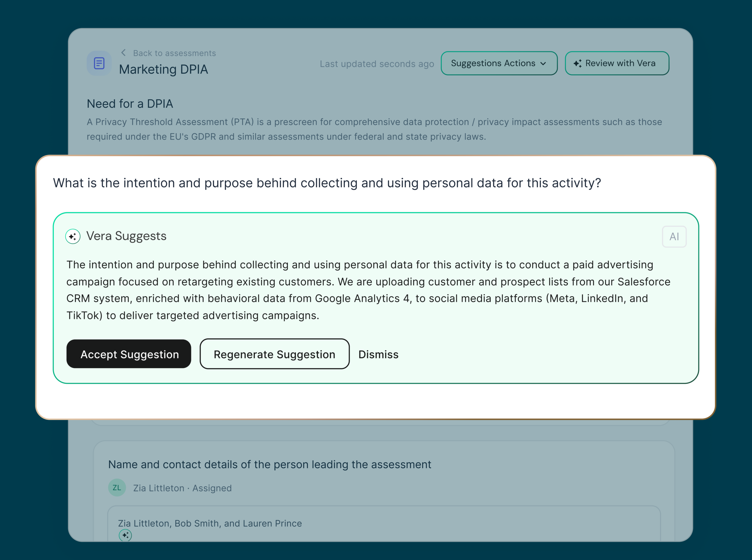
Task: Click the 'Review with Vera' button
Action: (617, 63)
